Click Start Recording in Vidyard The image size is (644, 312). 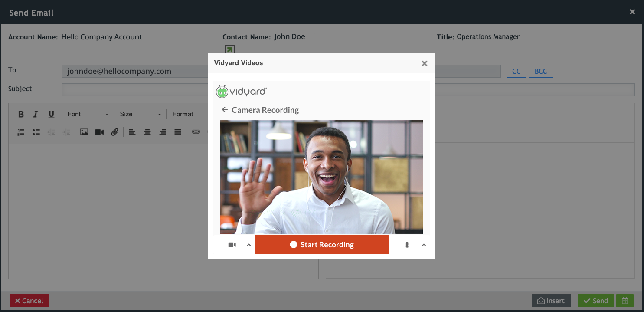322,244
